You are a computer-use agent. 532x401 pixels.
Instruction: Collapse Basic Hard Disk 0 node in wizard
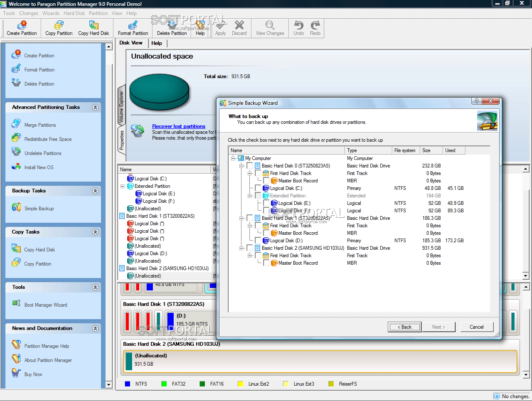point(241,166)
